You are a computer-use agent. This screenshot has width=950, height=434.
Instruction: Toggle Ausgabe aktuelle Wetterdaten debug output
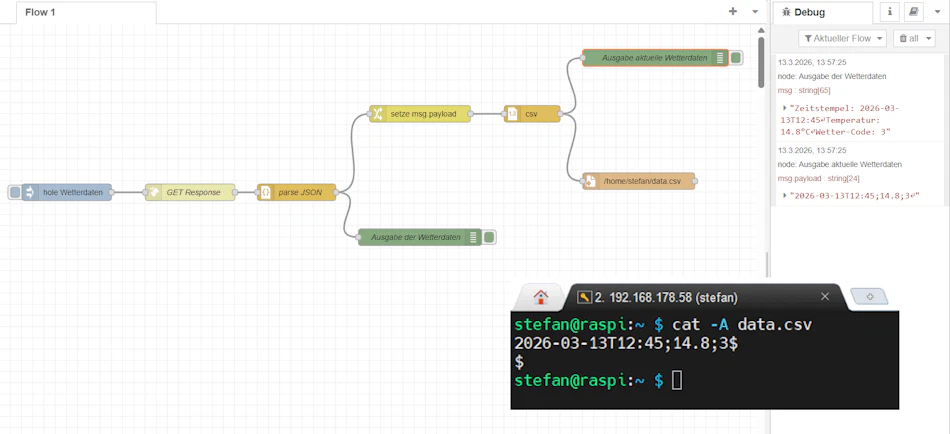coord(736,58)
